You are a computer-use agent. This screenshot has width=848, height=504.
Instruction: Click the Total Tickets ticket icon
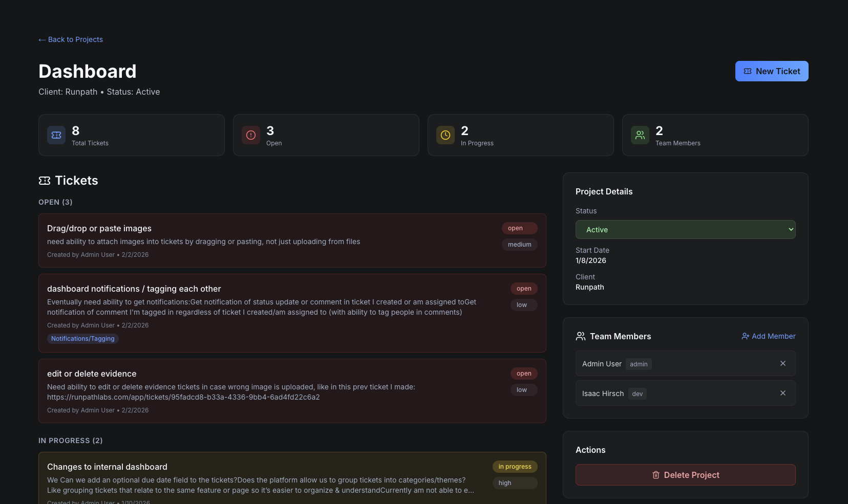[56, 135]
